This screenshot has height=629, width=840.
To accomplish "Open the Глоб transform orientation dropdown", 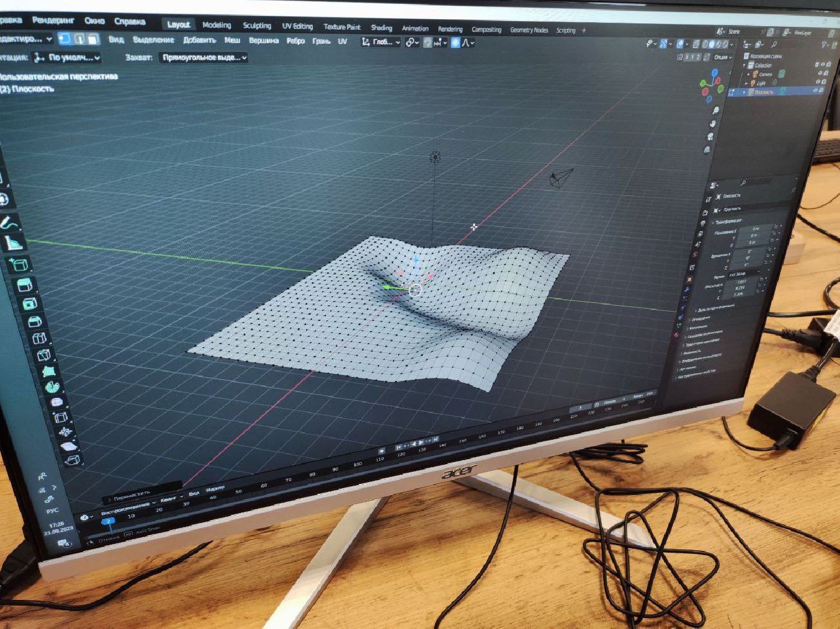I will coord(381,42).
